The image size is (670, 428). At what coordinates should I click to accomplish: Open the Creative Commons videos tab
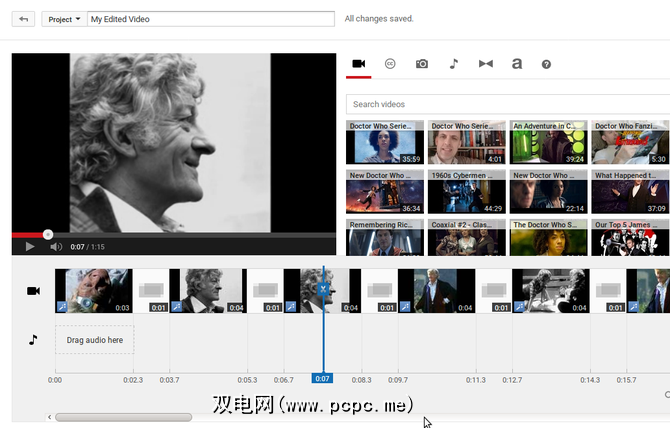390,64
